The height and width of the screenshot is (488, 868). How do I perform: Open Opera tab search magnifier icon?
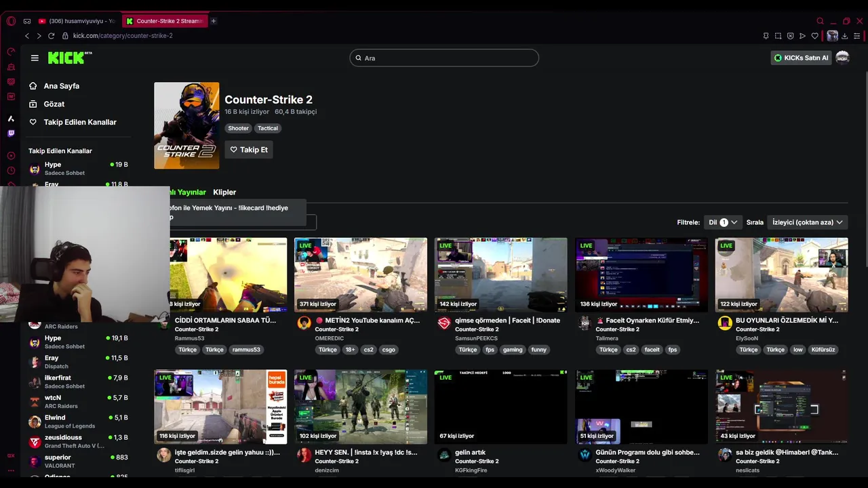coord(820,21)
